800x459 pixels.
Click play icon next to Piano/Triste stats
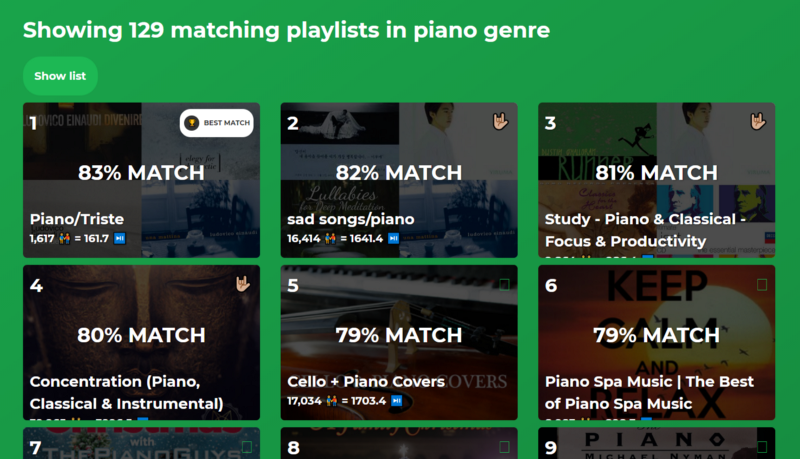119,239
